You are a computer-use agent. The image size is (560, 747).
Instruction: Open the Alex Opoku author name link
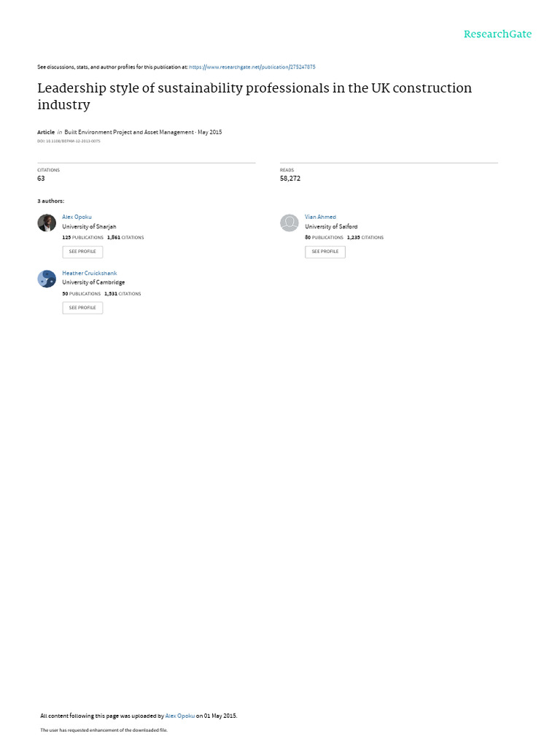tap(77, 217)
